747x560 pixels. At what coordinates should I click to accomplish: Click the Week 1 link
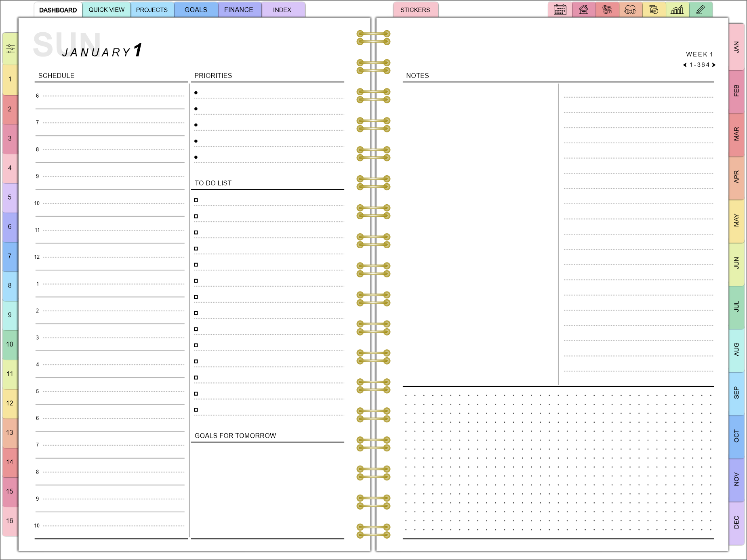699,54
